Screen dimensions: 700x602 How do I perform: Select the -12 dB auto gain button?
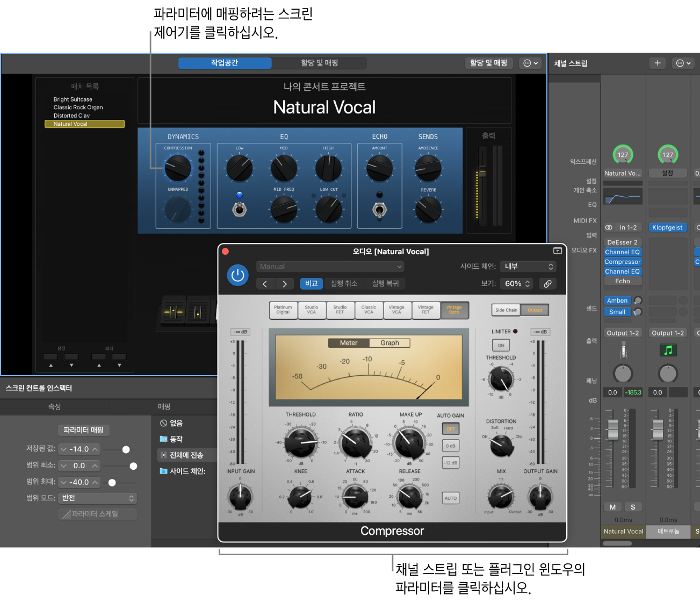450,463
